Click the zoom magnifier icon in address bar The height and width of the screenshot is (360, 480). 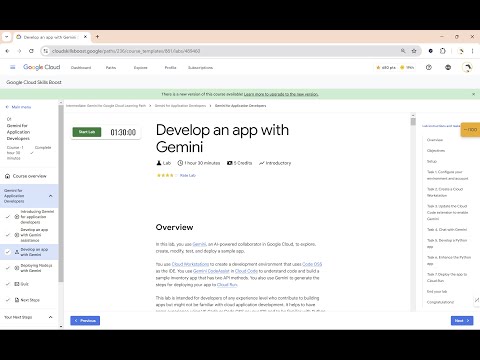click(x=403, y=51)
